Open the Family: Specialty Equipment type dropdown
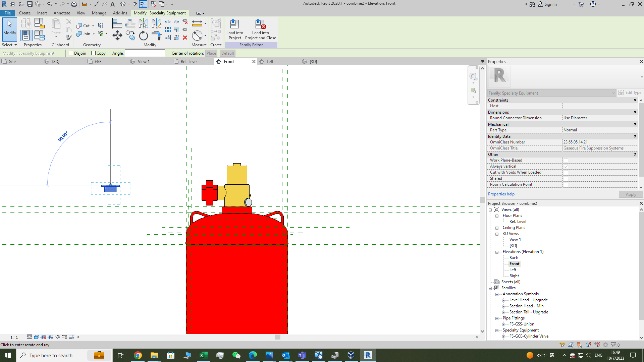The image size is (644, 362). [614, 93]
